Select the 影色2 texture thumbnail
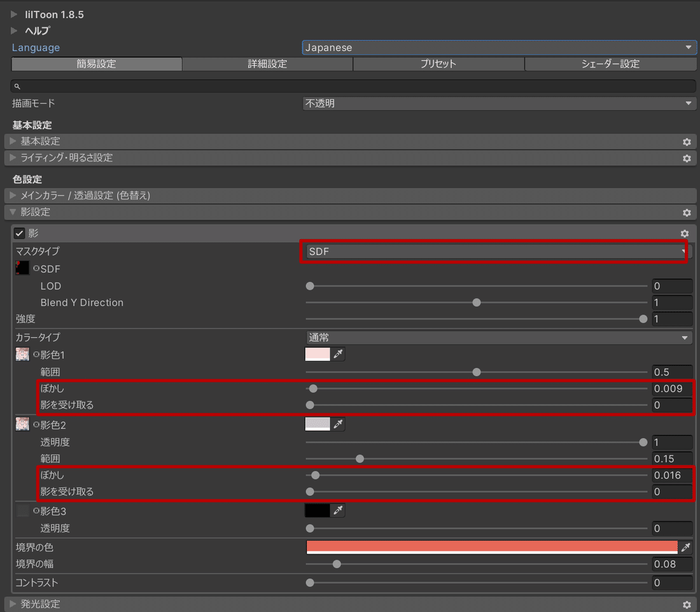700x612 pixels. [x=22, y=424]
